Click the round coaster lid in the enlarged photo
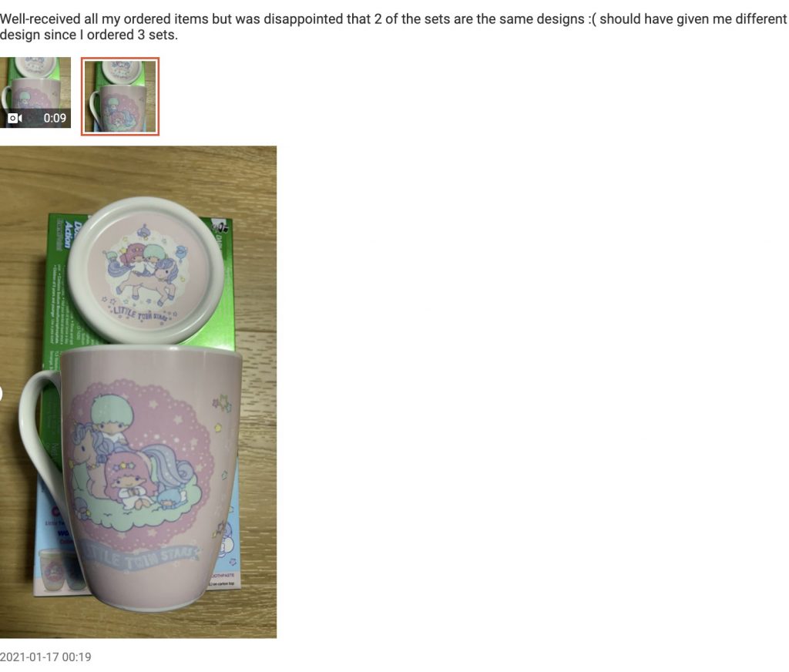The height and width of the screenshot is (672, 789). [146, 269]
